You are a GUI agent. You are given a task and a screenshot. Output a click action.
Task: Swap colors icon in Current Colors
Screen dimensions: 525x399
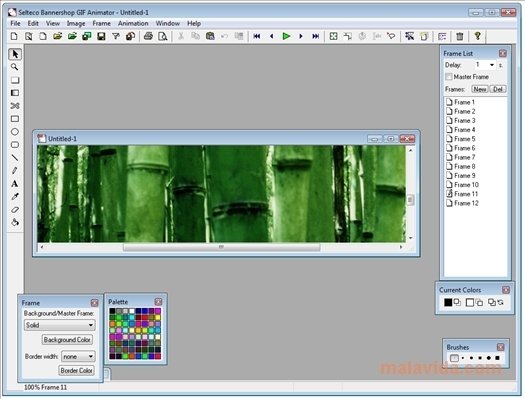(501, 302)
